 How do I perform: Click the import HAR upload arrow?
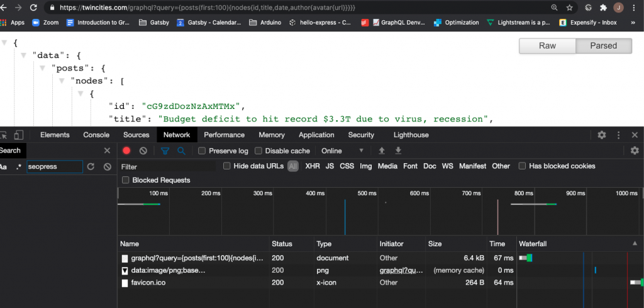[x=381, y=151]
